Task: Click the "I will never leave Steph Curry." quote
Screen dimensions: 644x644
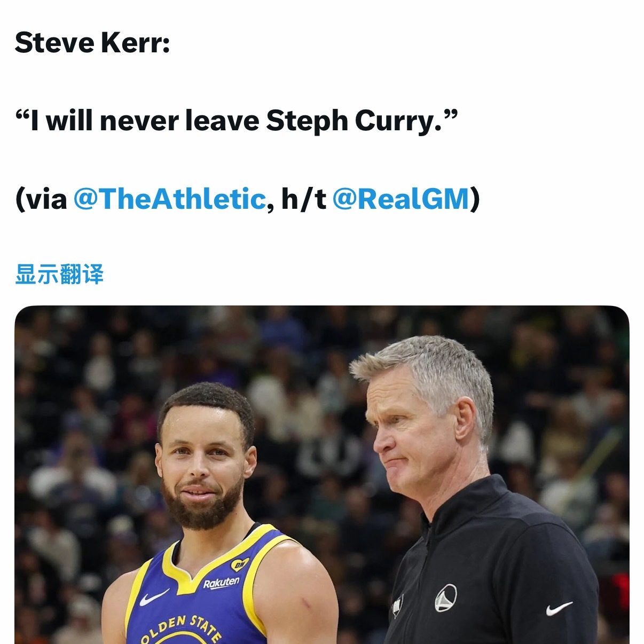Action: [x=237, y=121]
